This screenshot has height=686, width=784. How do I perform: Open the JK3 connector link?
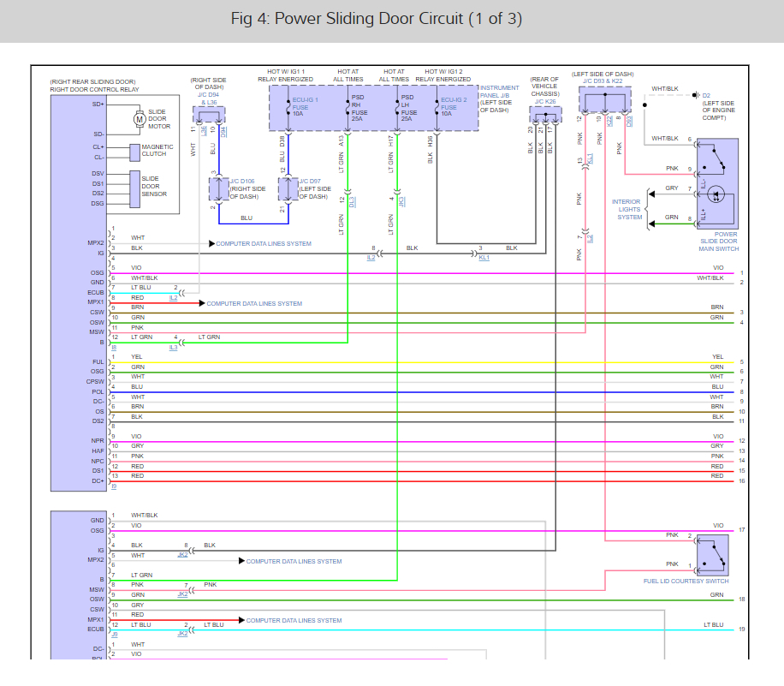coord(401,201)
